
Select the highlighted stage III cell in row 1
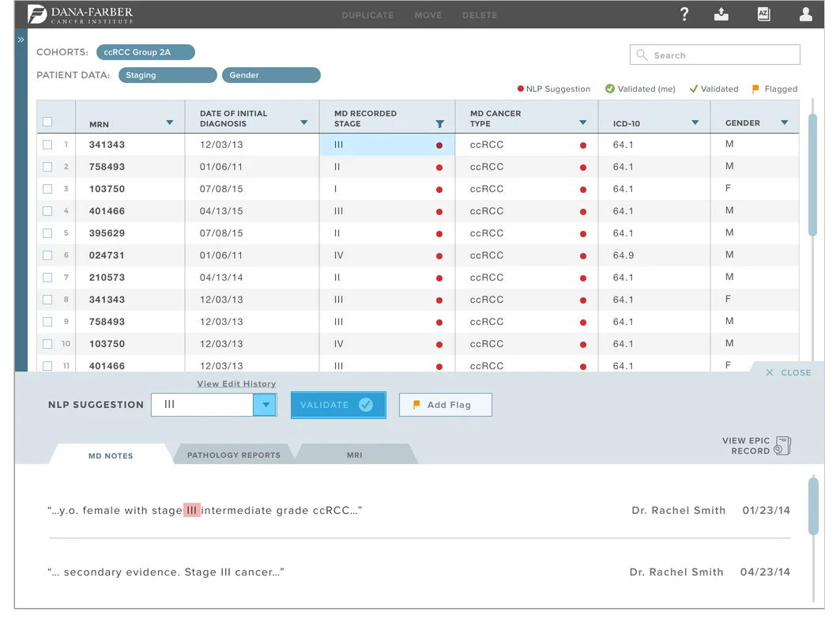(386, 145)
